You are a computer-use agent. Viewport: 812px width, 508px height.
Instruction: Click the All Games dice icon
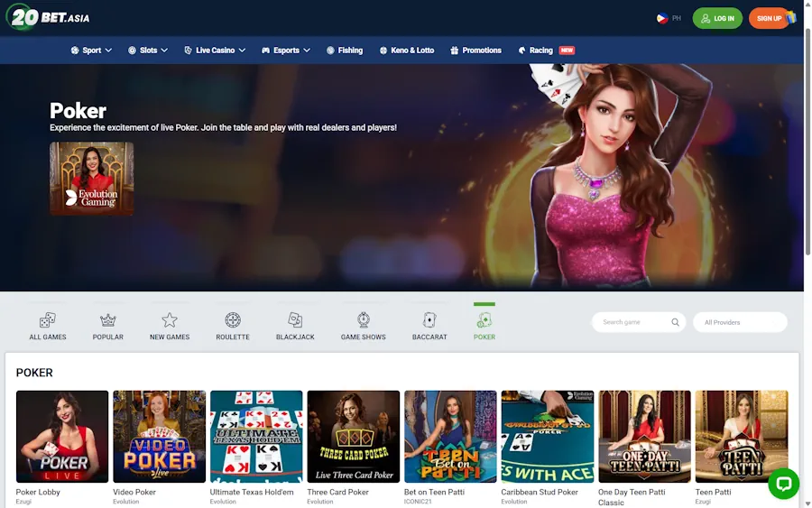point(48,320)
